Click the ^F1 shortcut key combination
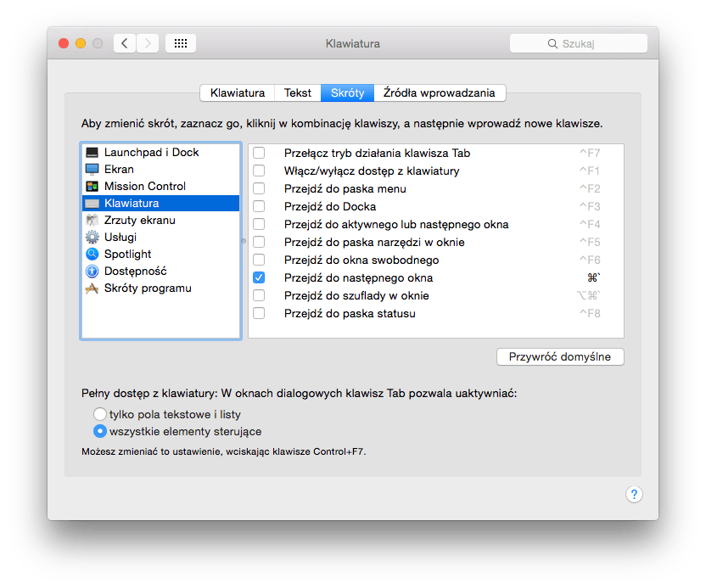The width and height of the screenshot is (706, 588). click(590, 171)
